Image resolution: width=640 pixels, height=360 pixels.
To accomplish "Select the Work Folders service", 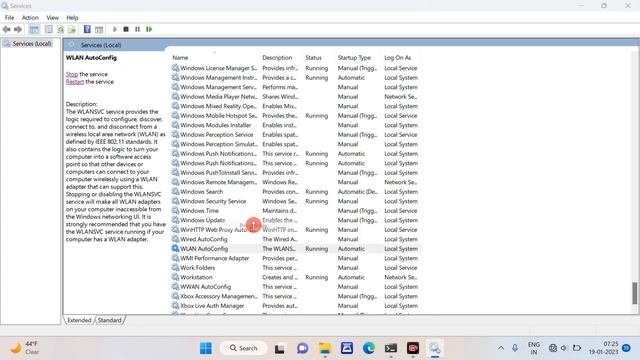I will pos(296,268).
